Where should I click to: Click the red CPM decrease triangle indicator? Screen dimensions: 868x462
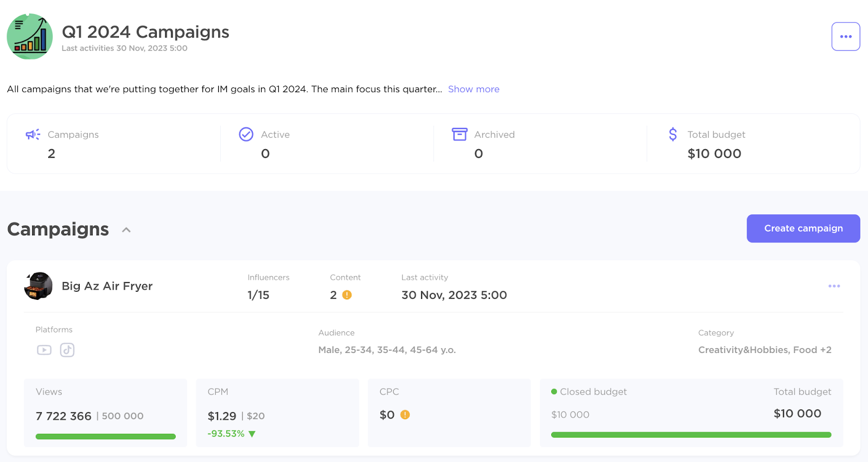coord(251,433)
